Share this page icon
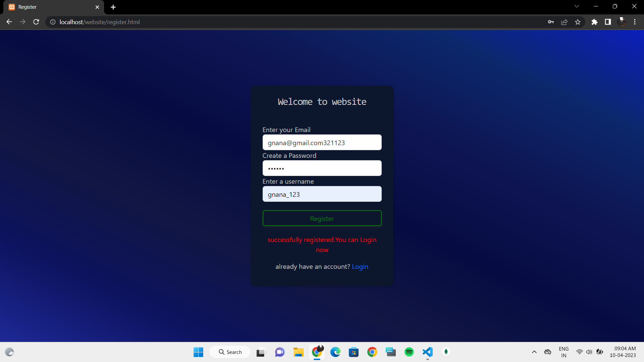 click(x=564, y=22)
